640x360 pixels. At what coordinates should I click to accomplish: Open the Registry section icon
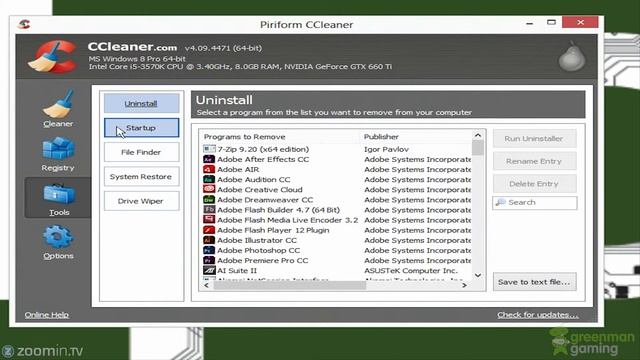pyautogui.click(x=58, y=149)
